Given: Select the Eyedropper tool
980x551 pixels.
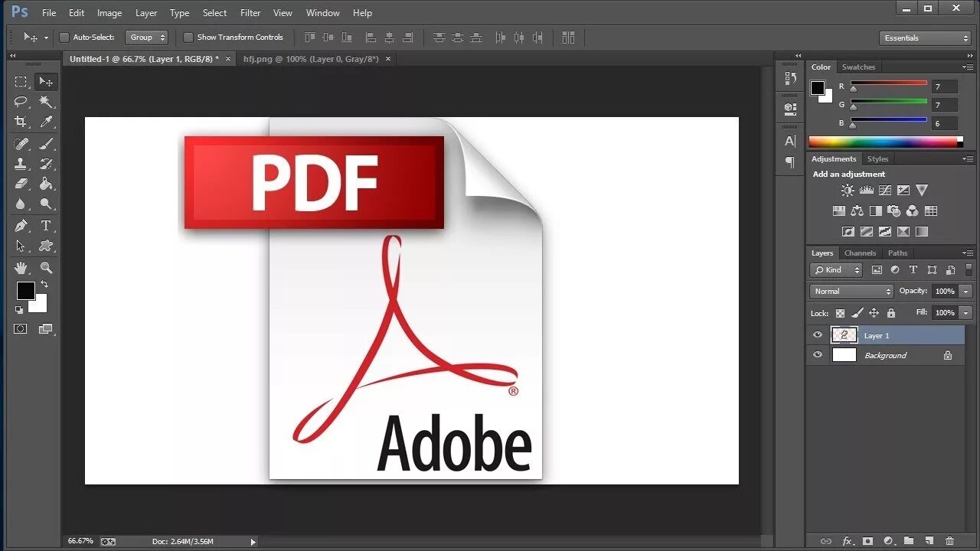Looking at the screenshot, I should click(x=46, y=122).
